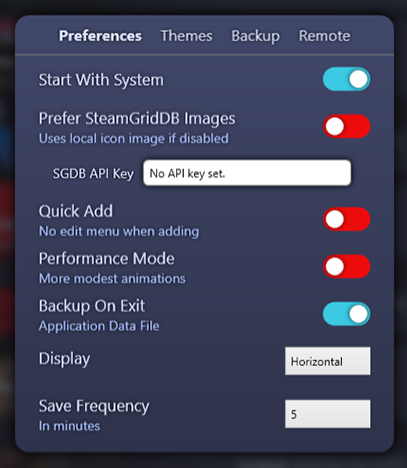The image size is (407, 468).
Task: Click the Prefer SteamGridDB Images label
Action: click(137, 119)
